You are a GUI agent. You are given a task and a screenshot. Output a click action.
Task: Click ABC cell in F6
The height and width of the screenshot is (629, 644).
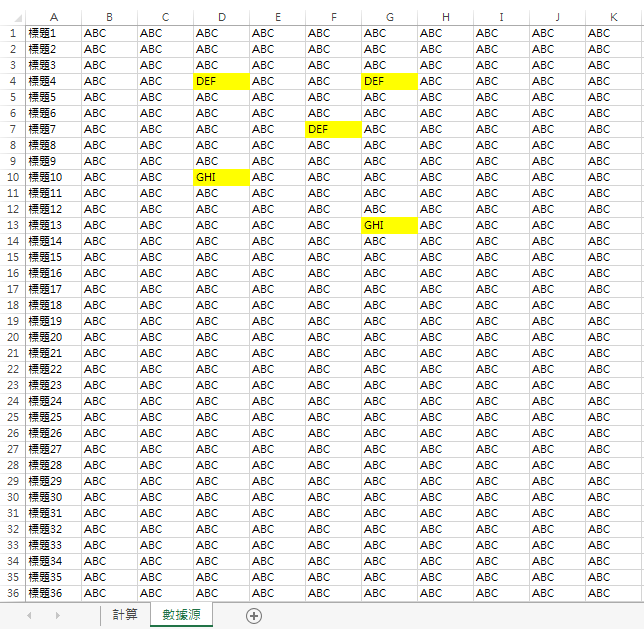coord(334,113)
